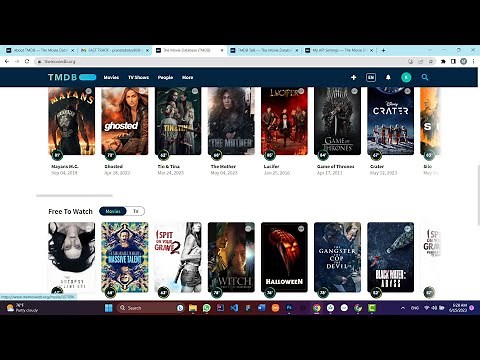Click the horizontal scrollbar under the trending row

[74, 196]
